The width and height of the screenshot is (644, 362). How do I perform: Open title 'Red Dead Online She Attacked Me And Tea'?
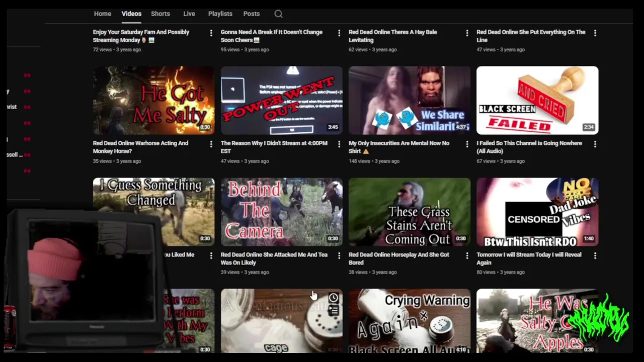click(274, 258)
